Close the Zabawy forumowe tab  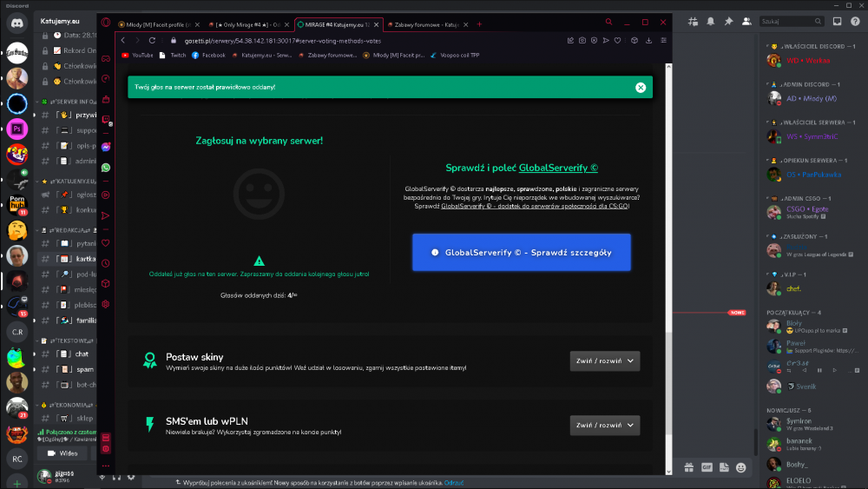[x=465, y=24]
